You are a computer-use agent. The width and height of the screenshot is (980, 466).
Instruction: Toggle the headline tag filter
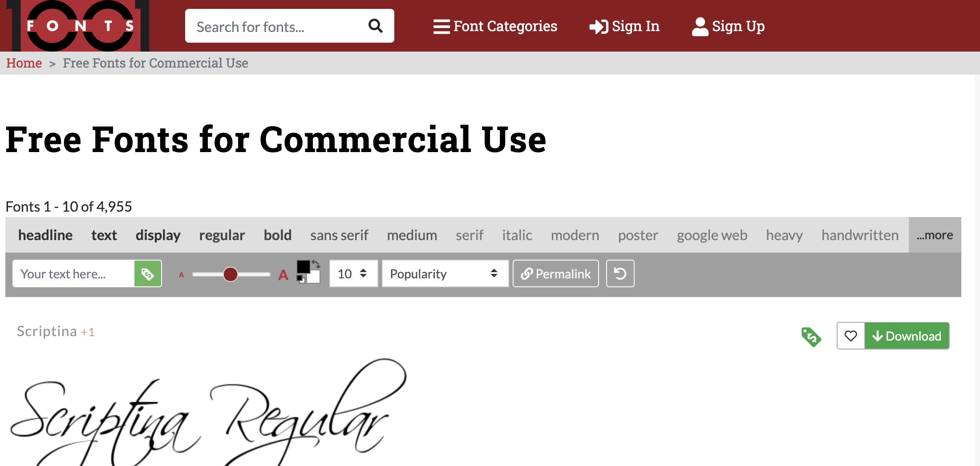[45, 235]
